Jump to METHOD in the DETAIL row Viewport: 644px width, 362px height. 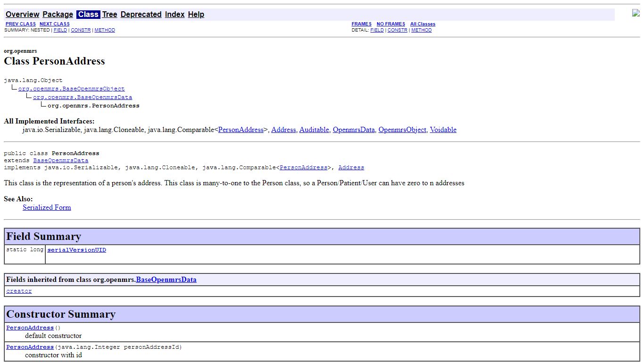[x=421, y=30]
